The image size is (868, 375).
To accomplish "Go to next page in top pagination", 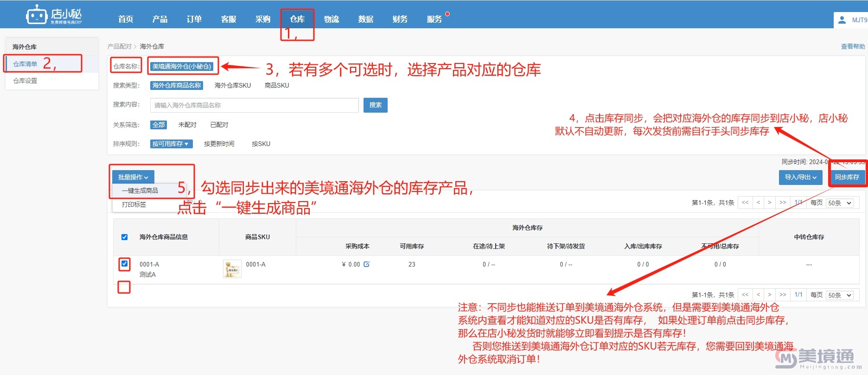I will pos(770,203).
